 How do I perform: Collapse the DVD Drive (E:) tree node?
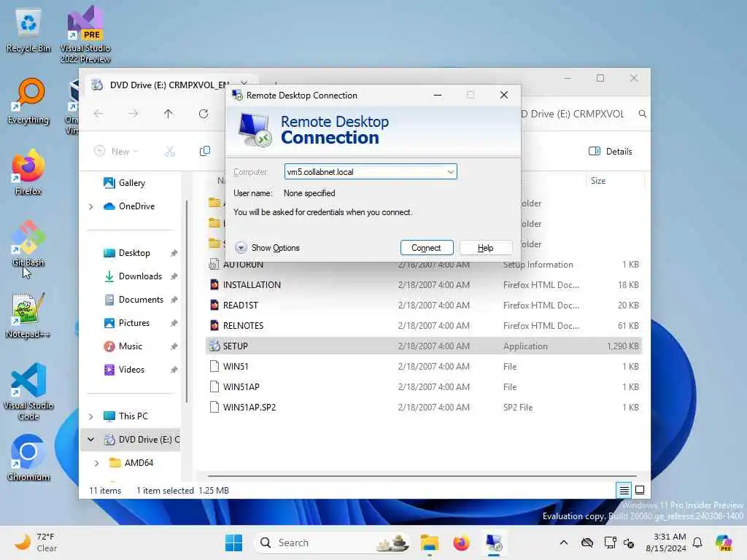click(x=91, y=440)
